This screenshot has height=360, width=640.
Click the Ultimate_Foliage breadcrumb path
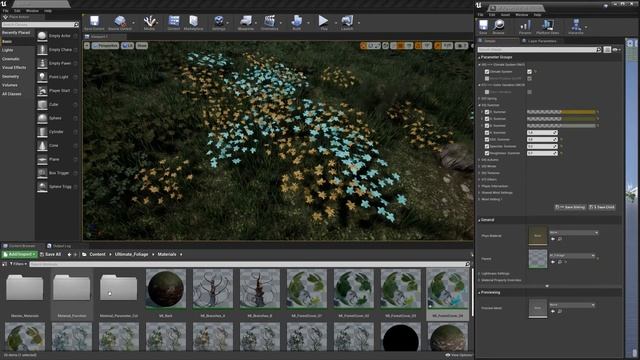131,254
